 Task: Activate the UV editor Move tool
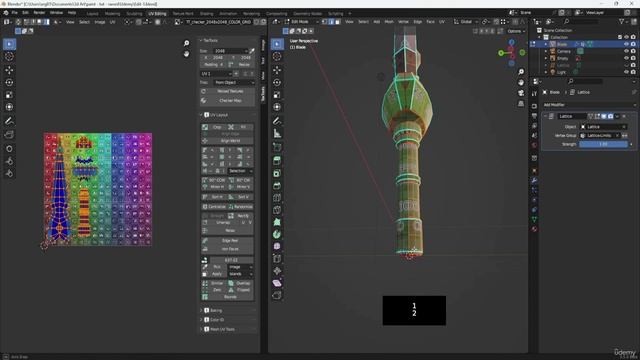(x=9, y=70)
